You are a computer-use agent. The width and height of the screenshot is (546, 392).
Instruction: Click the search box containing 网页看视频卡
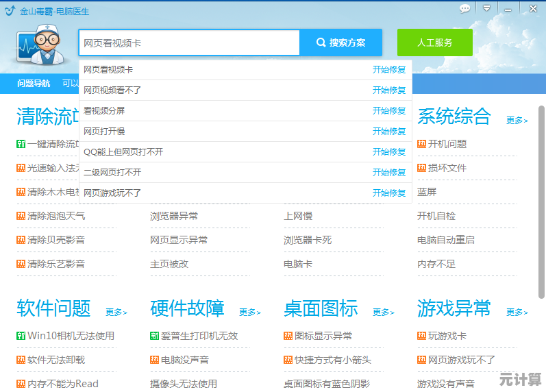click(x=189, y=42)
